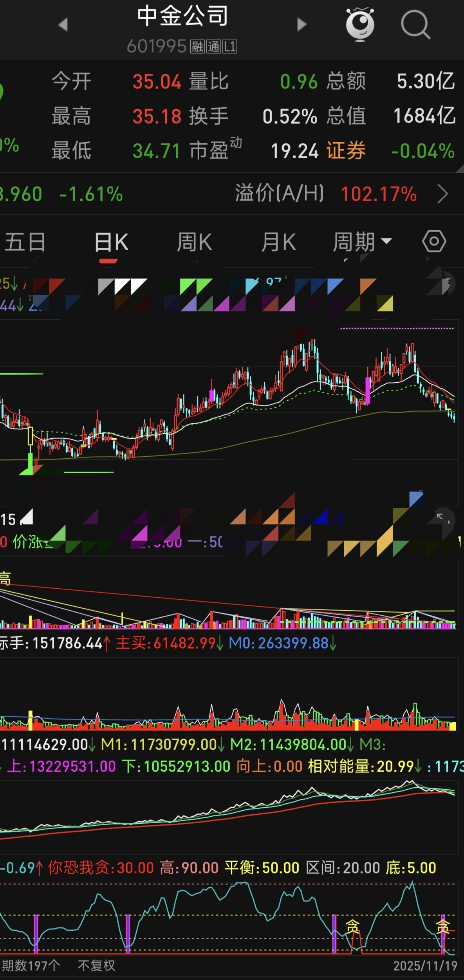This screenshot has height=980, width=464.
Task: Tap 换手 value 0.52%
Action: [x=290, y=116]
